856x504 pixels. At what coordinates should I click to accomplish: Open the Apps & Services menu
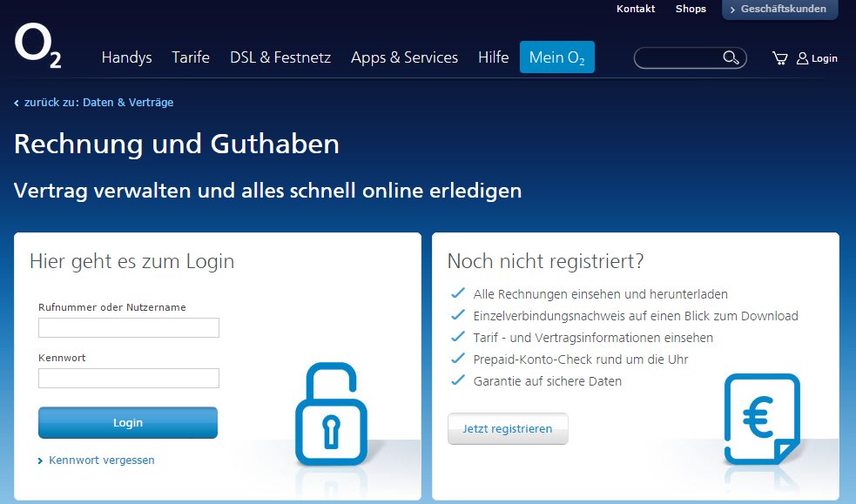(x=404, y=57)
